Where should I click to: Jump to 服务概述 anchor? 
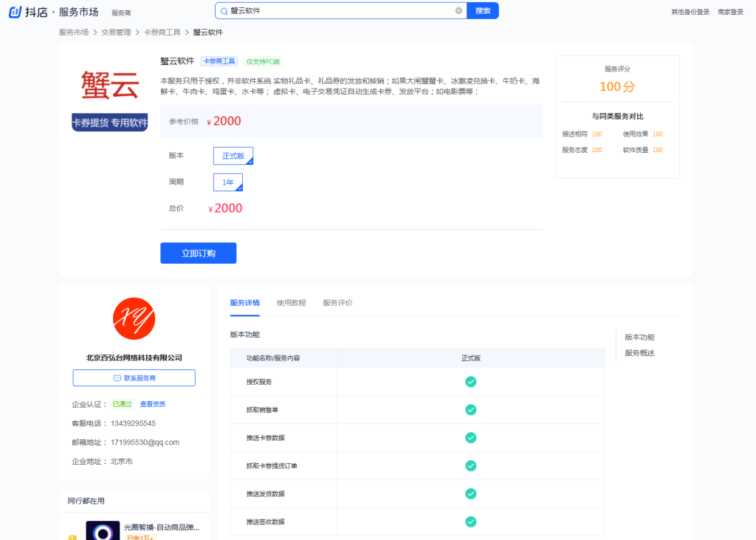coord(640,353)
